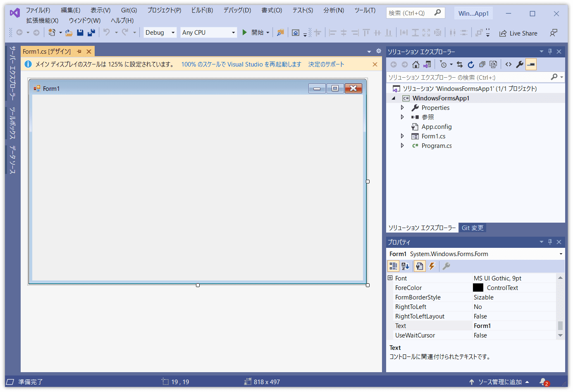Screen dimensions: 573x392
Task: Toggle the Events lightning button
Action: point(432,266)
